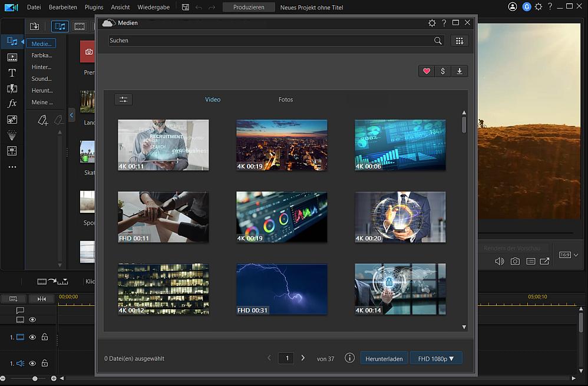
Task: Click the page number field
Action: (286, 358)
